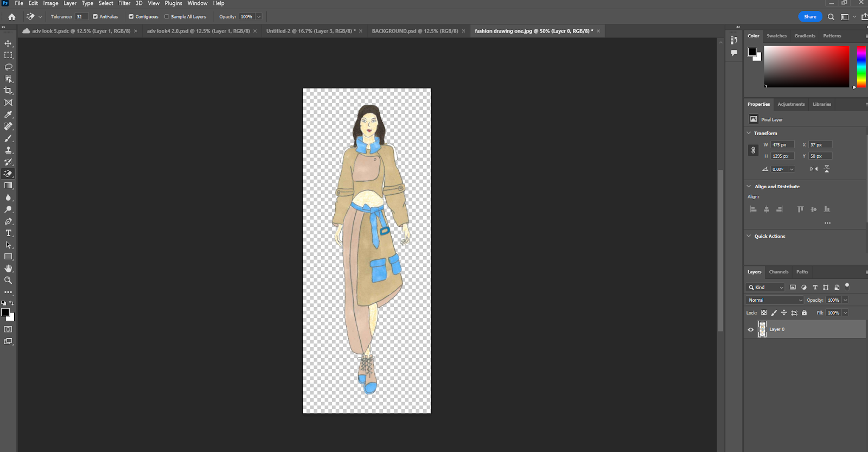Open the Select menu
Image resolution: width=868 pixels, height=452 pixels.
coord(106,3)
